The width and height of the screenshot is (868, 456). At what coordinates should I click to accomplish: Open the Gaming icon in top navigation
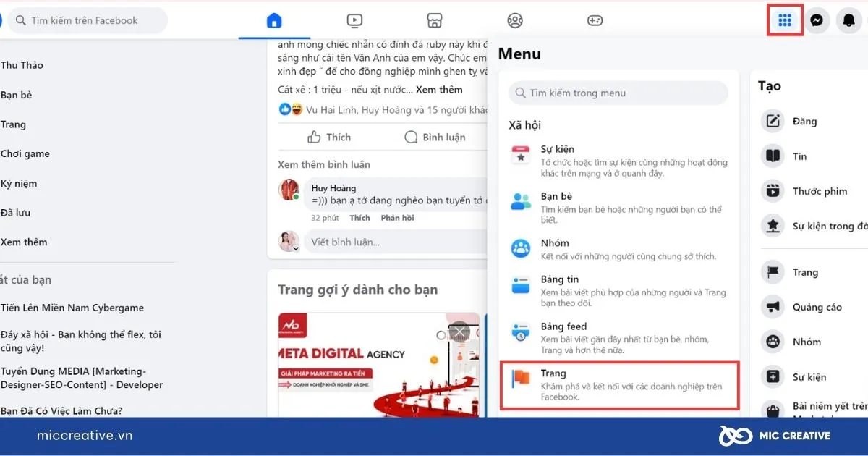[x=595, y=20]
